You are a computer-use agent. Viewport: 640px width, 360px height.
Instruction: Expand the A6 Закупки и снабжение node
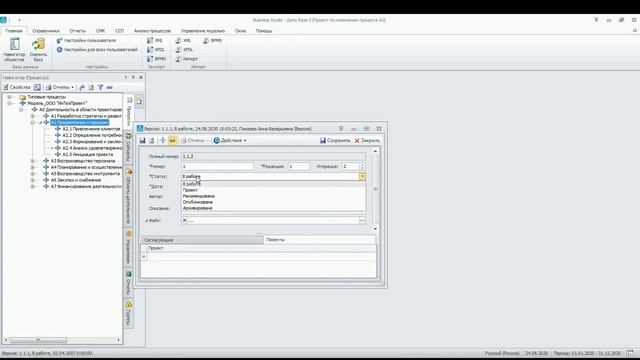(33, 180)
